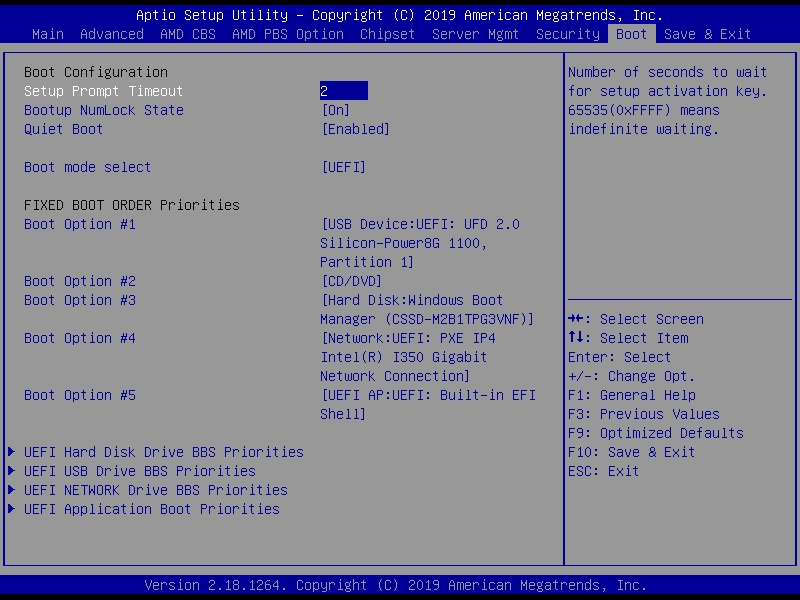Click the F9: Optimized Defaults hint
Screen dimensions: 800x600
(x=656, y=433)
